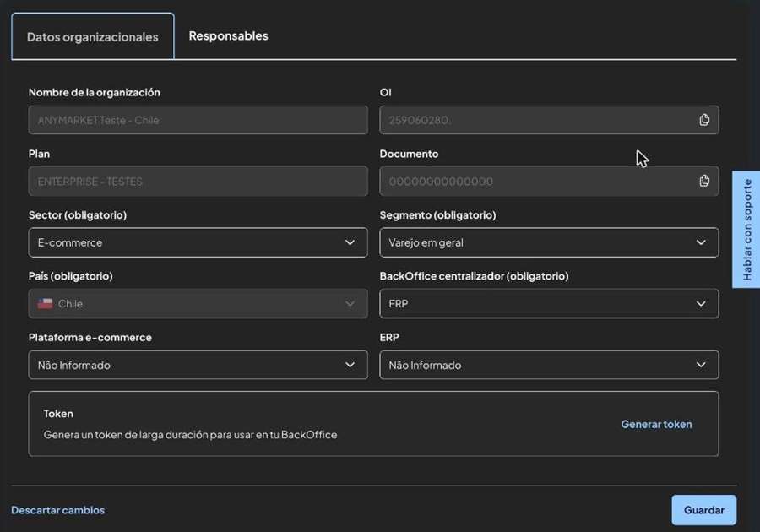Open the Hablar con soporte side tab
Screen dimensions: 760x532
click(x=746, y=230)
